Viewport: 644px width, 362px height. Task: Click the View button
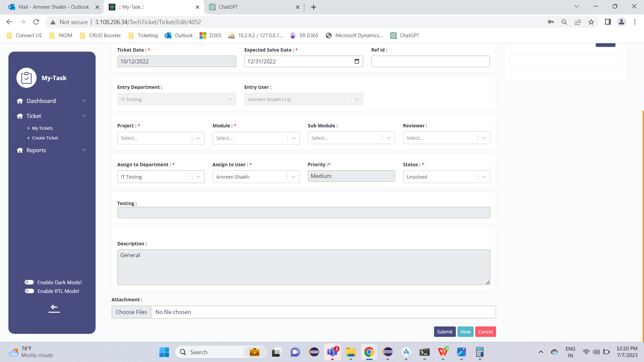(465, 332)
